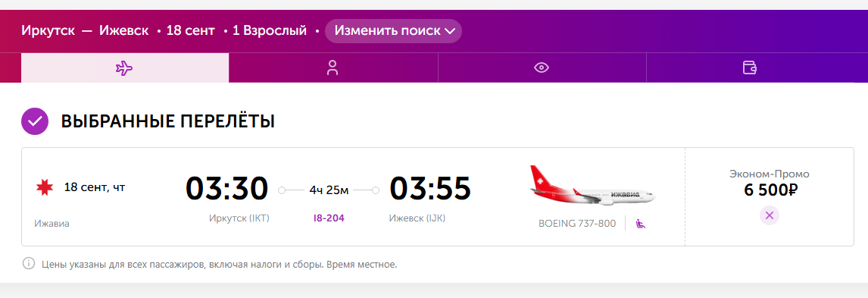Click the info icon near price note
The image size is (868, 298).
pos(28,264)
